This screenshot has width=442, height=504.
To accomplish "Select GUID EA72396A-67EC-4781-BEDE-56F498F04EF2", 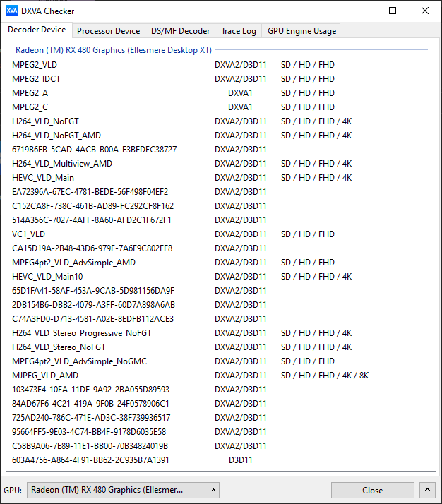I will pyautogui.click(x=220, y=192).
